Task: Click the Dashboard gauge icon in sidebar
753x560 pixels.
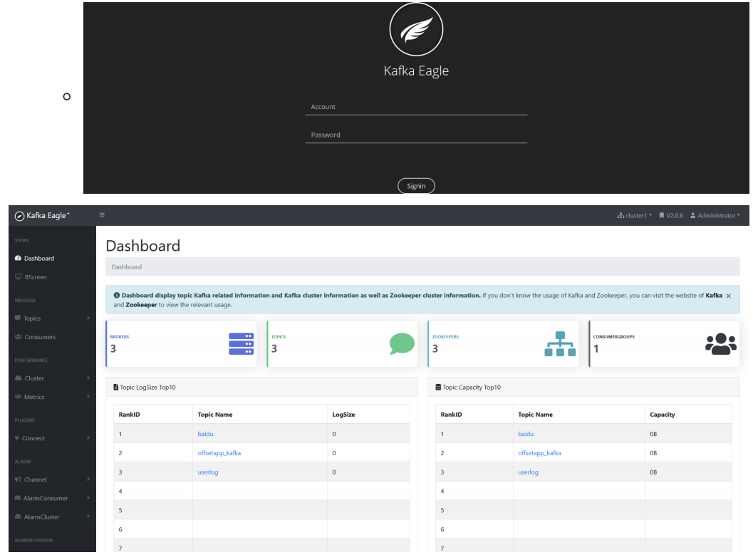Action: point(18,259)
